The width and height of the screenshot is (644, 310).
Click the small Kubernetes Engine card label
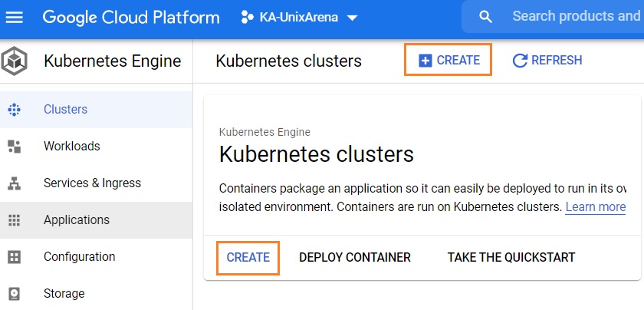click(265, 133)
